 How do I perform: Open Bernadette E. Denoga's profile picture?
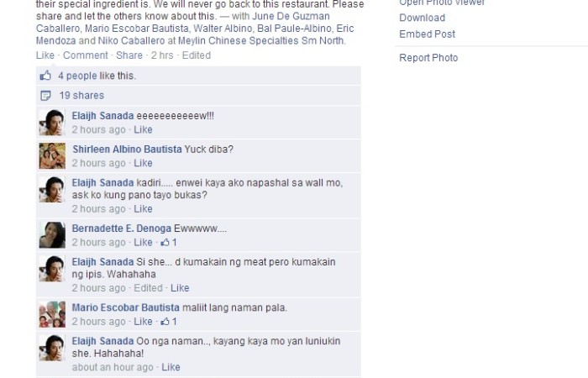coord(52,235)
